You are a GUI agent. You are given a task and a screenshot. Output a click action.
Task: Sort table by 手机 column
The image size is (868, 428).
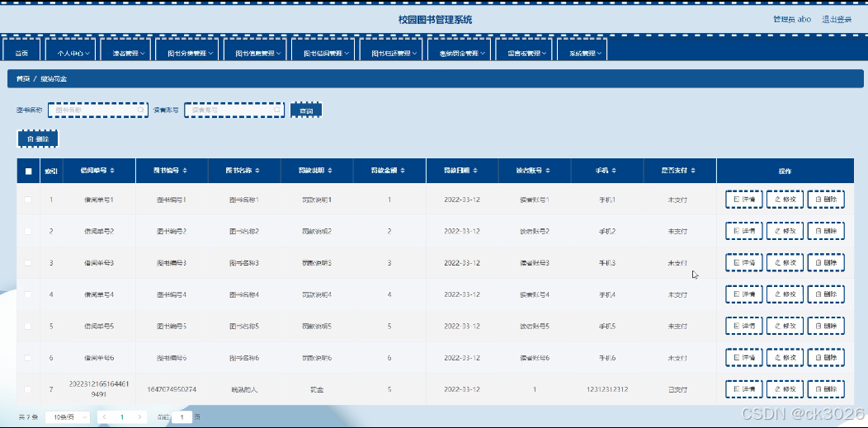(614, 171)
